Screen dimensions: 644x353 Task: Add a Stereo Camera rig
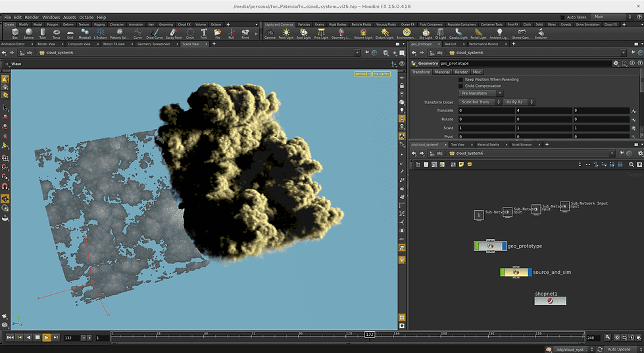(x=522, y=34)
